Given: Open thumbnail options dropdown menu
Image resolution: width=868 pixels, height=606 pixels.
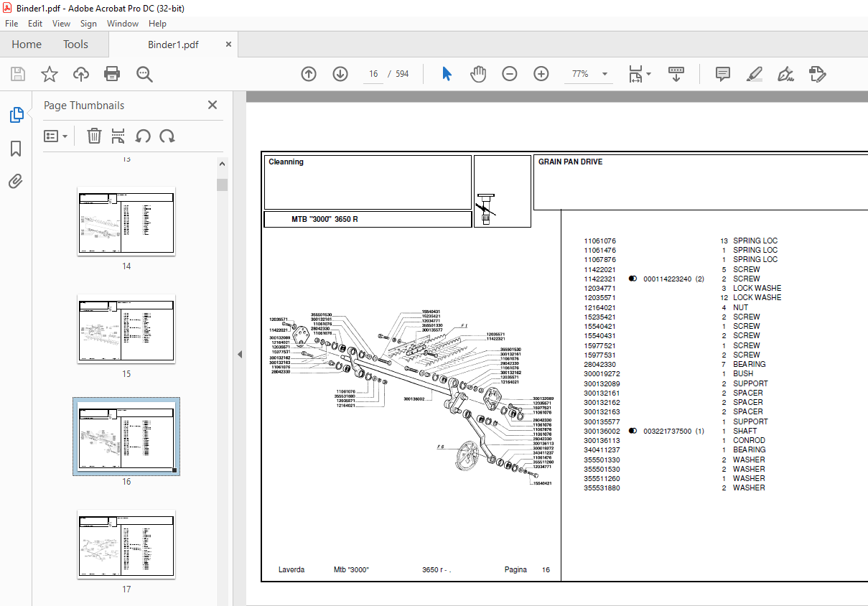Looking at the screenshot, I should point(56,136).
